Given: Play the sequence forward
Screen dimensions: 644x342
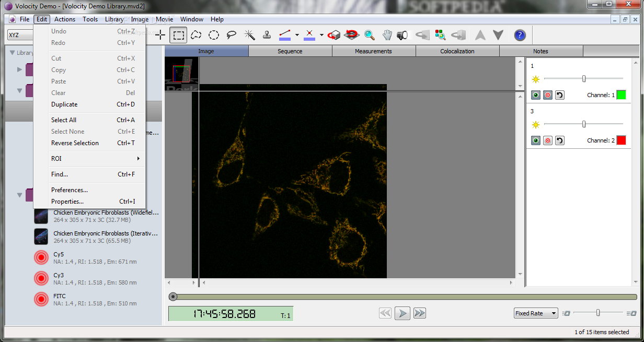Looking at the screenshot, I should pyautogui.click(x=402, y=313).
